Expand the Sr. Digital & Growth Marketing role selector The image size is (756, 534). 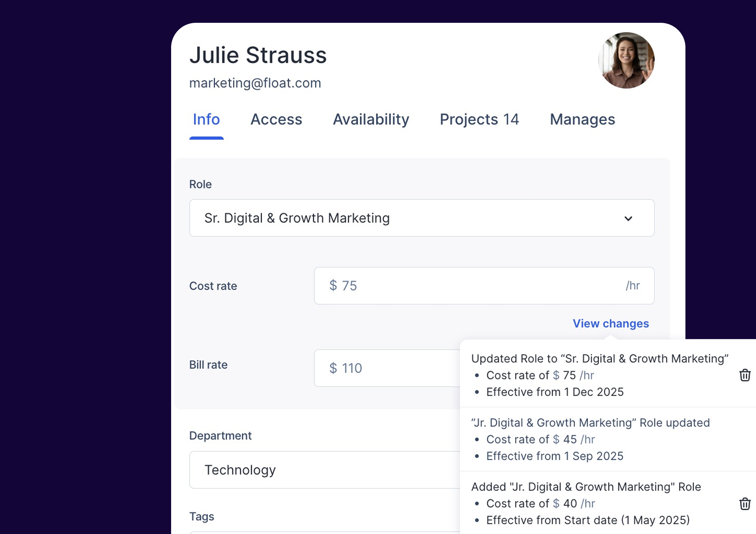(421, 218)
